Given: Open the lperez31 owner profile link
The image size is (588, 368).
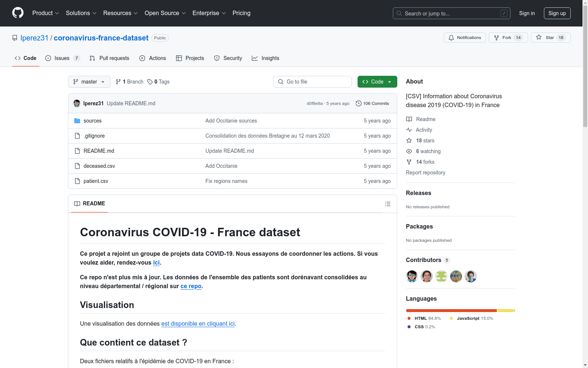Looking at the screenshot, I should point(35,38).
